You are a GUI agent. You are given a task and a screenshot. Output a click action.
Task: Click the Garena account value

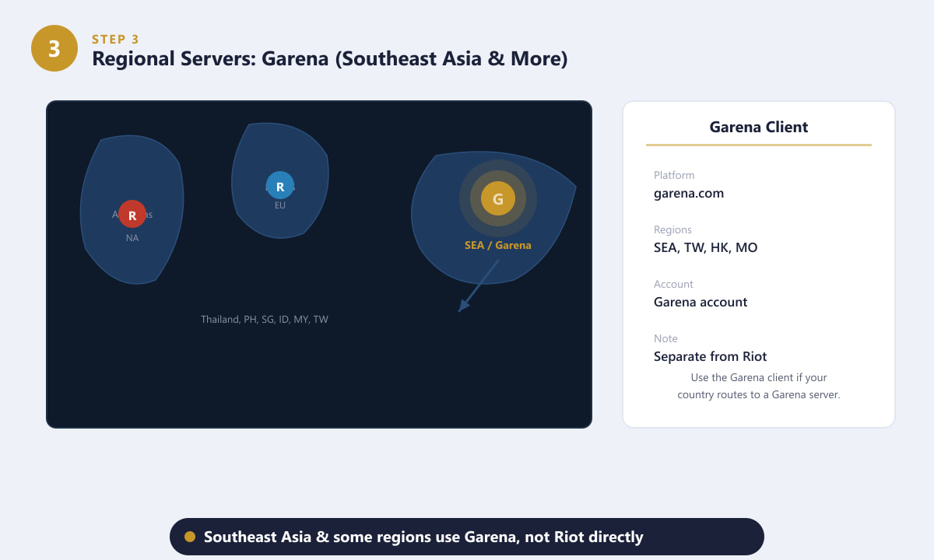click(700, 302)
